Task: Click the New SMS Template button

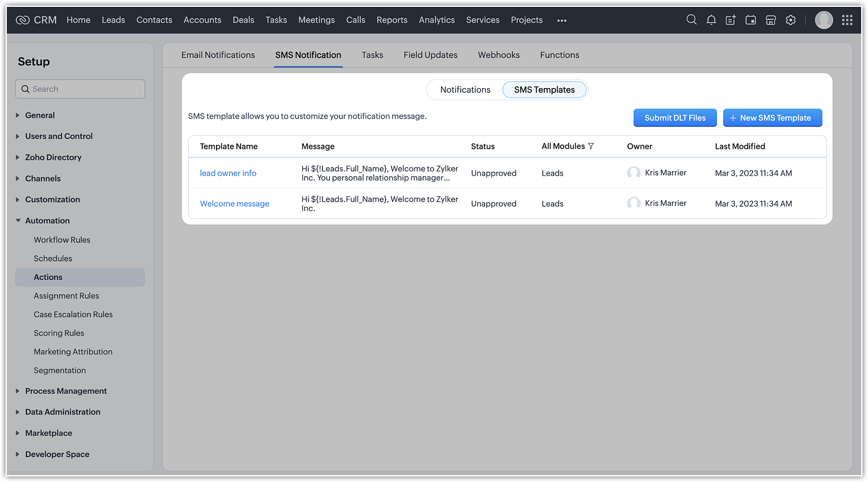Action: click(773, 118)
